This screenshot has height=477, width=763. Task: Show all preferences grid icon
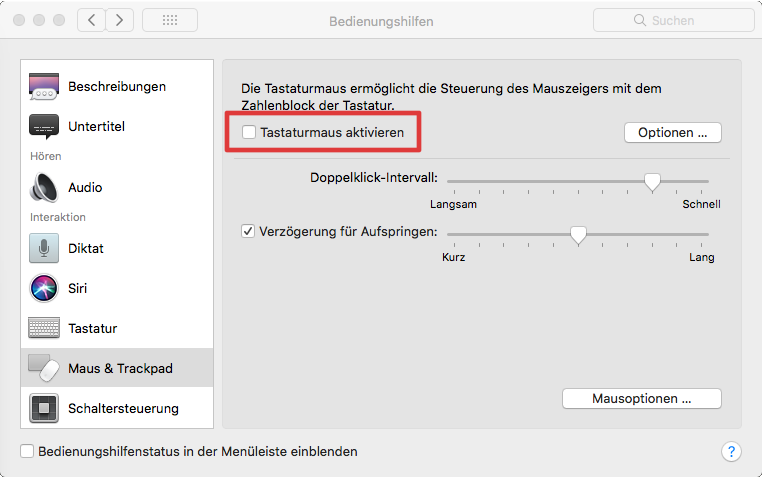point(170,20)
